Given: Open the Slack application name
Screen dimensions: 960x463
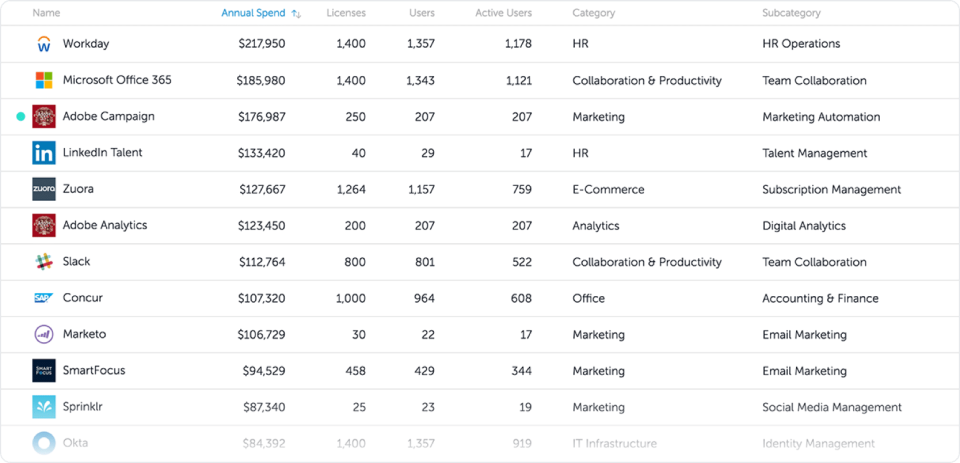Looking at the screenshot, I should click(x=77, y=261).
